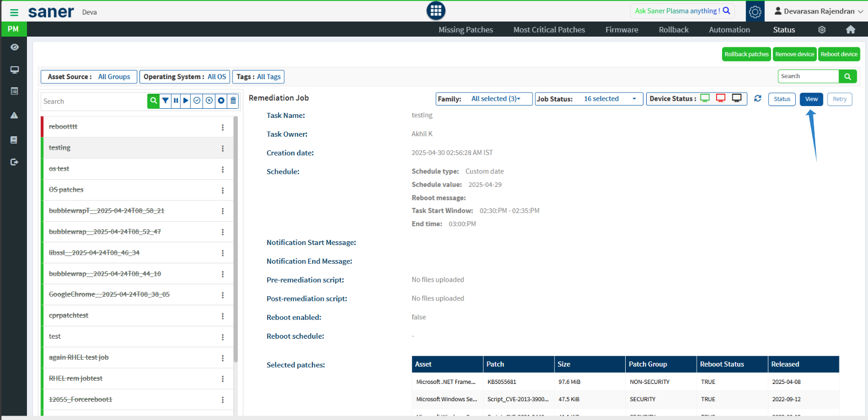Open the app launcher grid icon
This screenshot has width=868, height=420.
436,10
